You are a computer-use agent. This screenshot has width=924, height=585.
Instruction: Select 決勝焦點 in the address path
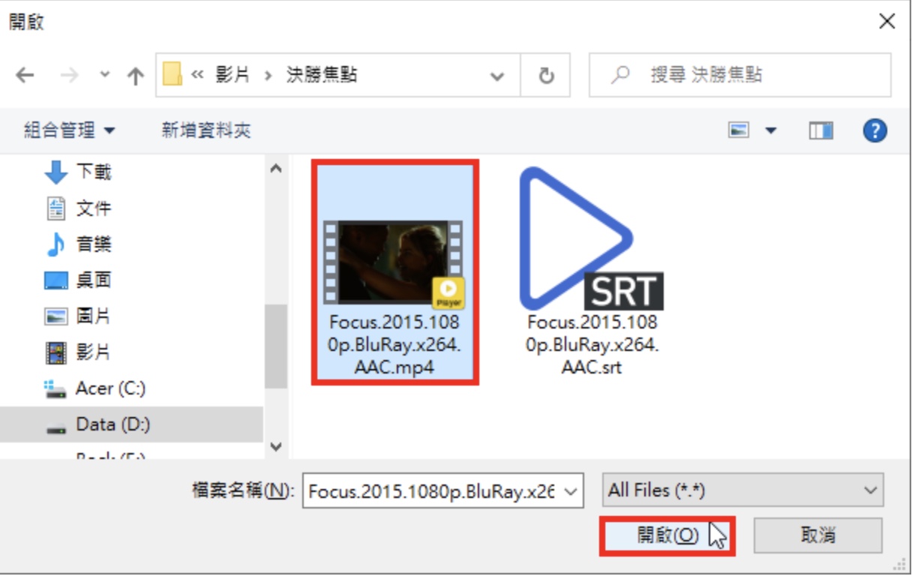pos(322,75)
